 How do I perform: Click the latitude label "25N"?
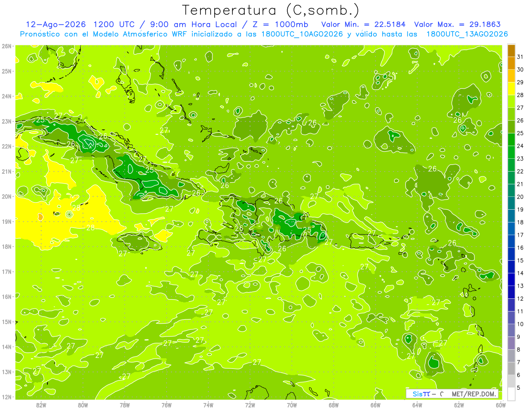[7, 71]
